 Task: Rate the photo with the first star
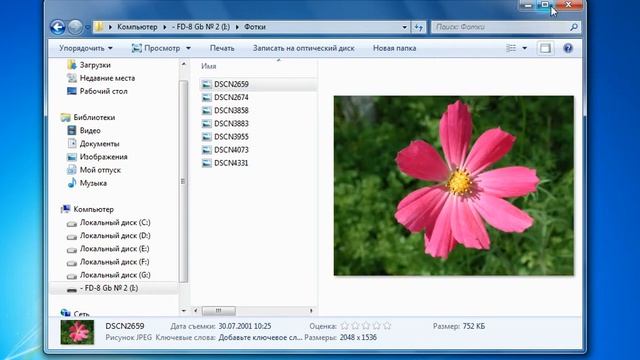click(x=345, y=326)
